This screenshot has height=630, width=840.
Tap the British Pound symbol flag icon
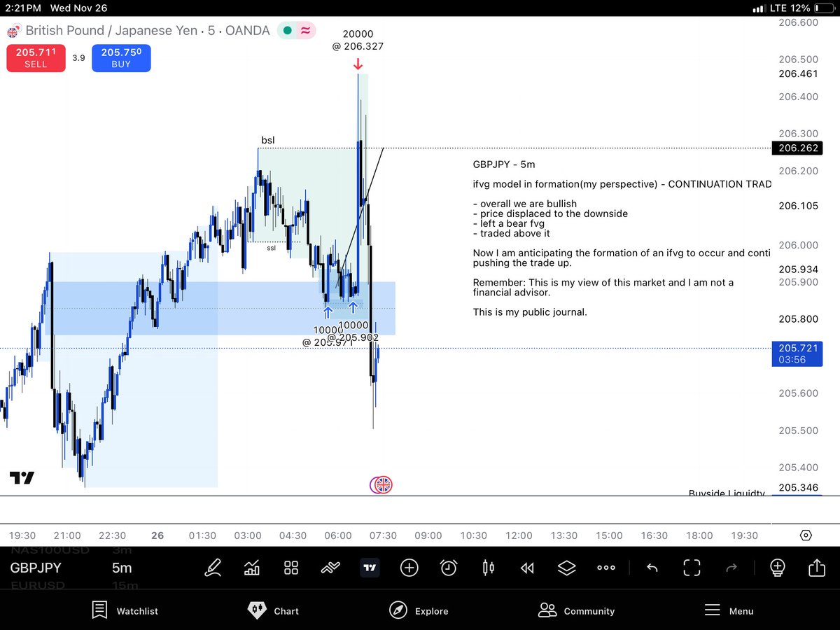(x=13, y=31)
